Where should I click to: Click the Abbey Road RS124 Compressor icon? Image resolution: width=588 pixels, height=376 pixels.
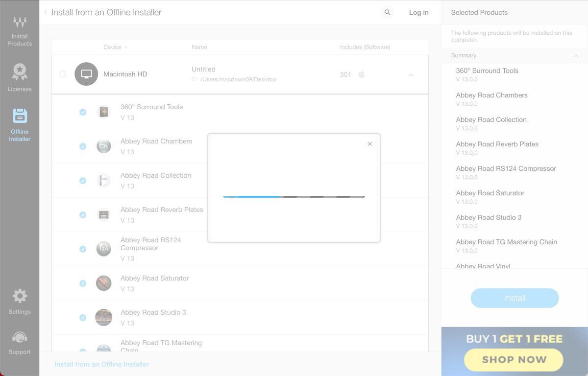click(103, 249)
